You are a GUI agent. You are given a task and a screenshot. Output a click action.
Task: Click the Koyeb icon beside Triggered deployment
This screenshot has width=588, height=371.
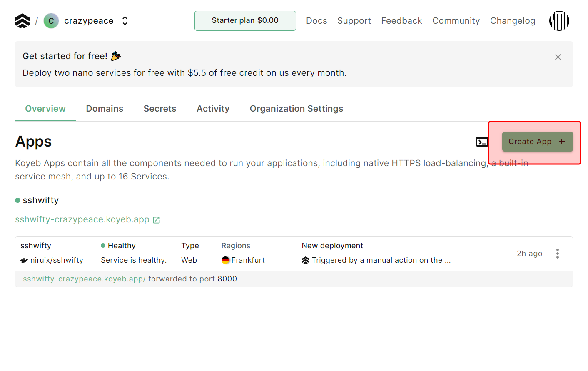click(x=306, y=260)
